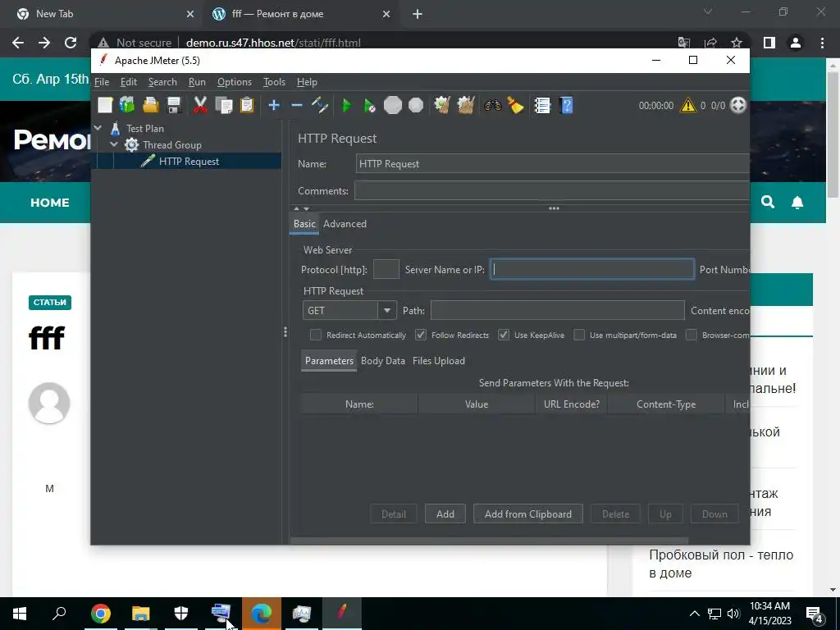Open the Edit menu in JMeter
840x630 pixels.
coord(129,82)
